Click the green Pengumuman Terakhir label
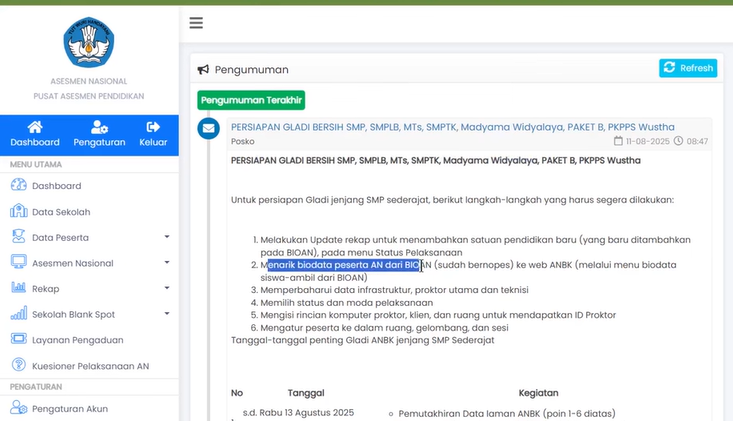The width and height of the screenshot is (733, 421). point(251,100)
